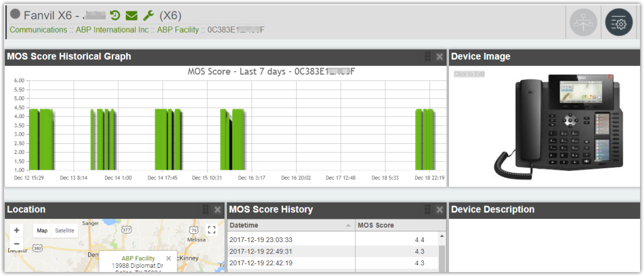This screenshot has width=644, height=276.
Task: Select the Map view type
Action: click(42, 231)
